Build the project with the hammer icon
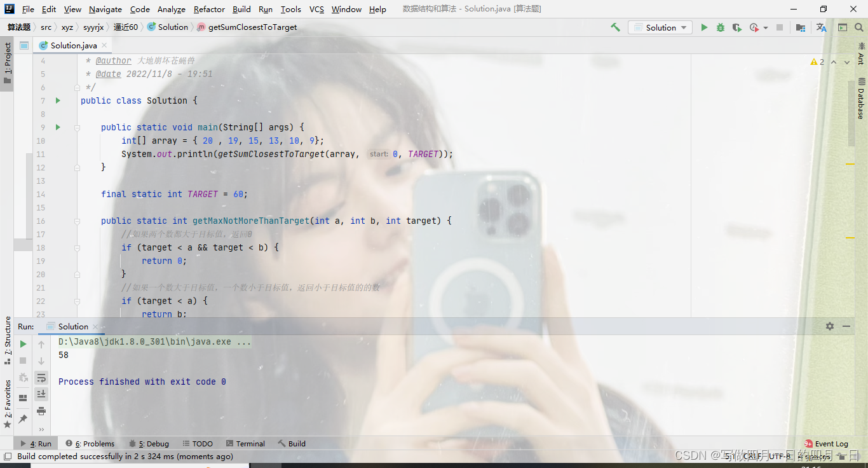This screenshot has height=468, width=868. [x=615, y=27]
